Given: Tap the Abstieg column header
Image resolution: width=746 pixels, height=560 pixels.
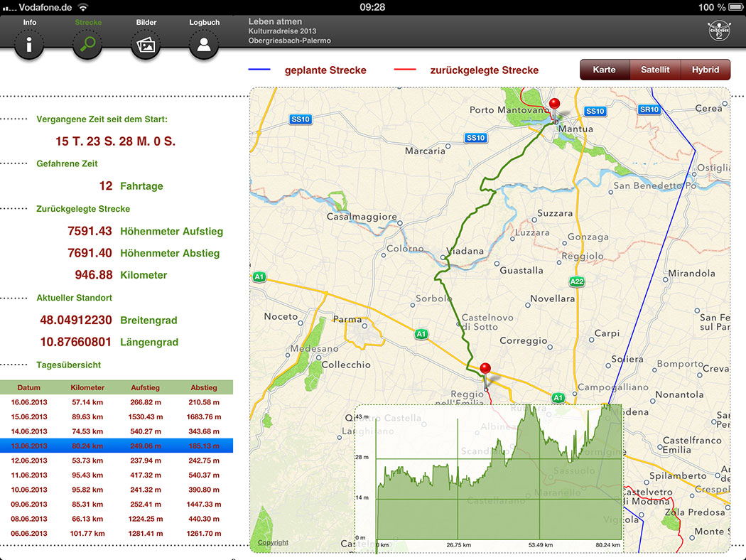Looking at the screenshot, I should (204, 387).
